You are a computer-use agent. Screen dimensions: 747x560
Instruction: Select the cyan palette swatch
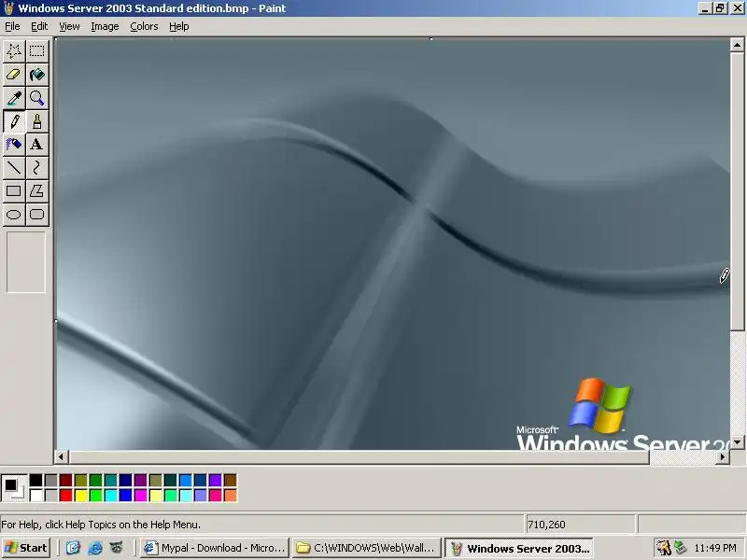pyautogui.click(x=110, y=496)
